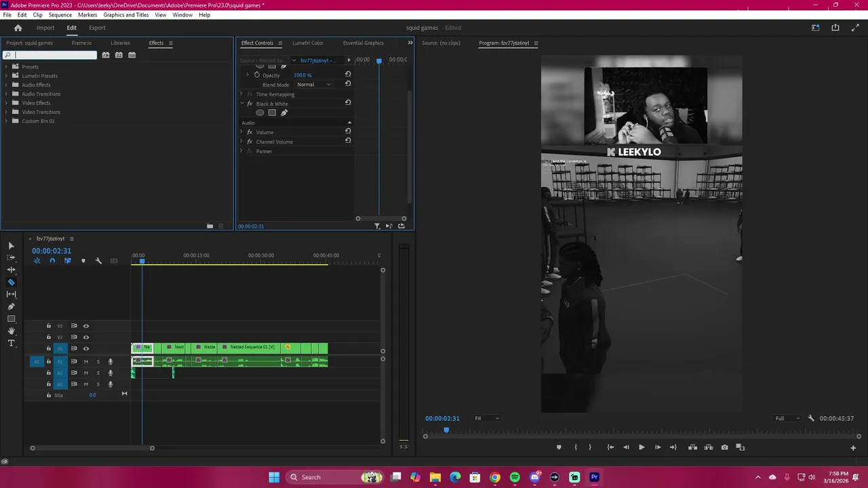Viewport: 868px width, 488px height.
Task: Create ellipse mask for Black & White
Action: click(x=260, y=113)
